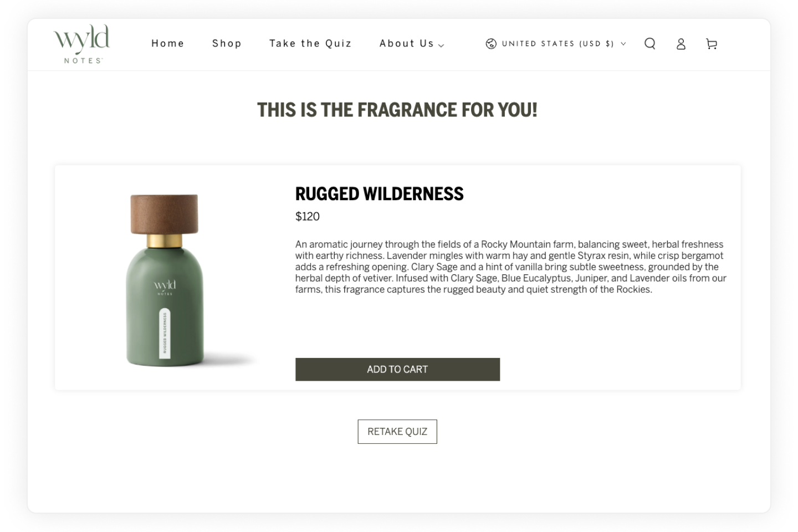Open the Rugged Wilderness product title
This screenshot has width=798, height=532.
pos(379,194)
